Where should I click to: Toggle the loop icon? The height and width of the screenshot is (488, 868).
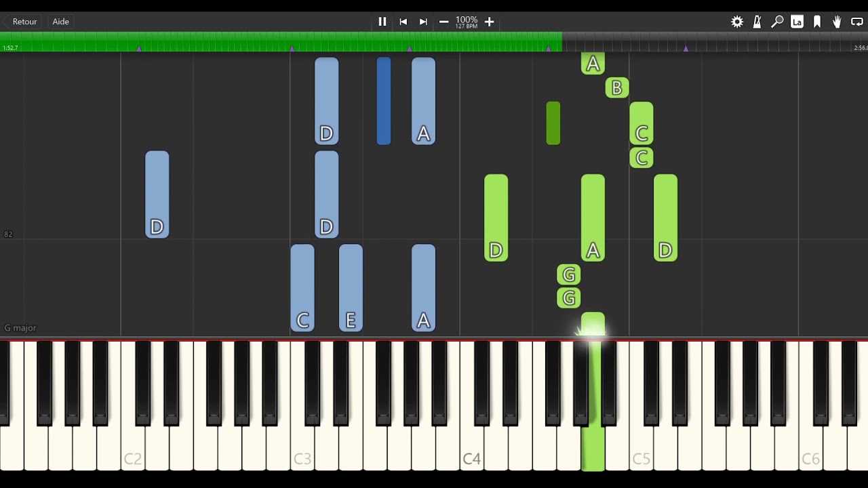pos(857,22)
